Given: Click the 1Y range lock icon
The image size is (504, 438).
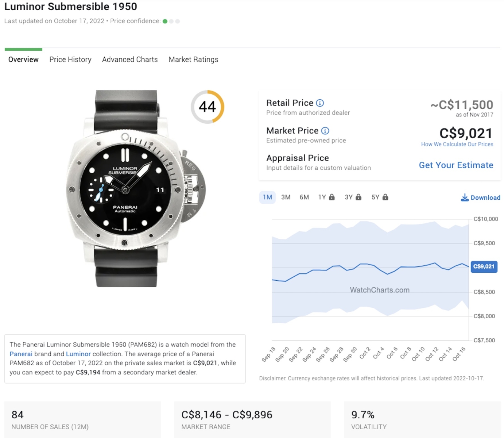Looking at the screenshot, I should (332, 197).
